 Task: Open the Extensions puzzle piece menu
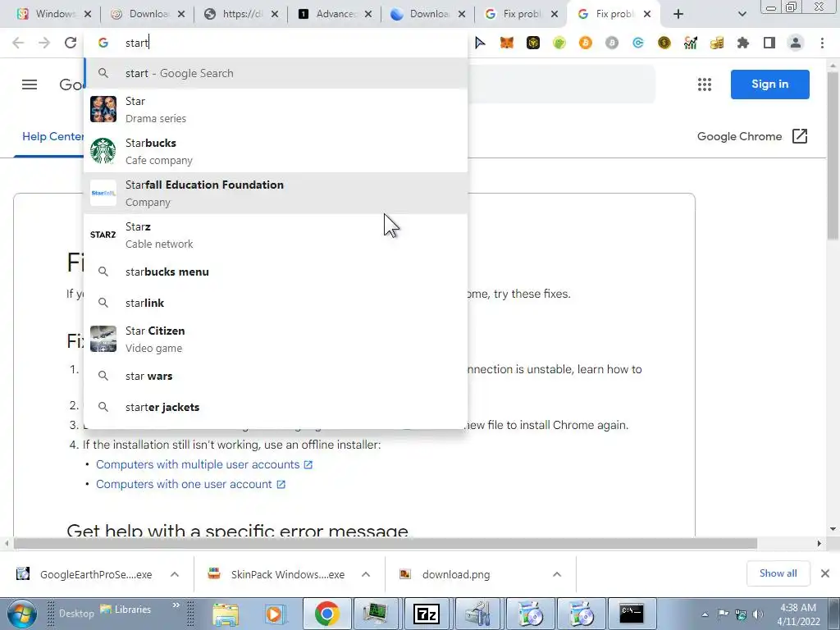[x=743, y=43]
